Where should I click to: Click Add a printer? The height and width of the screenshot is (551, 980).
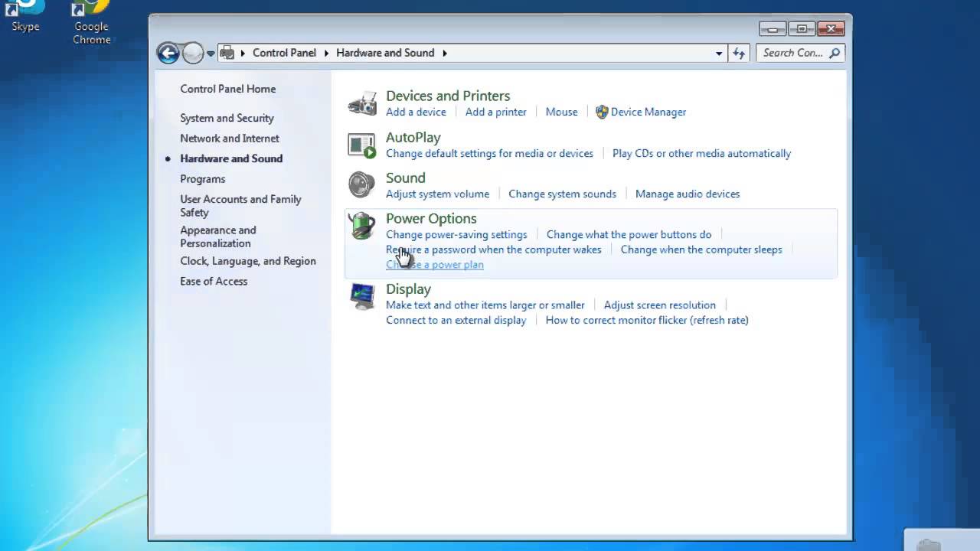click(x=496, y=112)
